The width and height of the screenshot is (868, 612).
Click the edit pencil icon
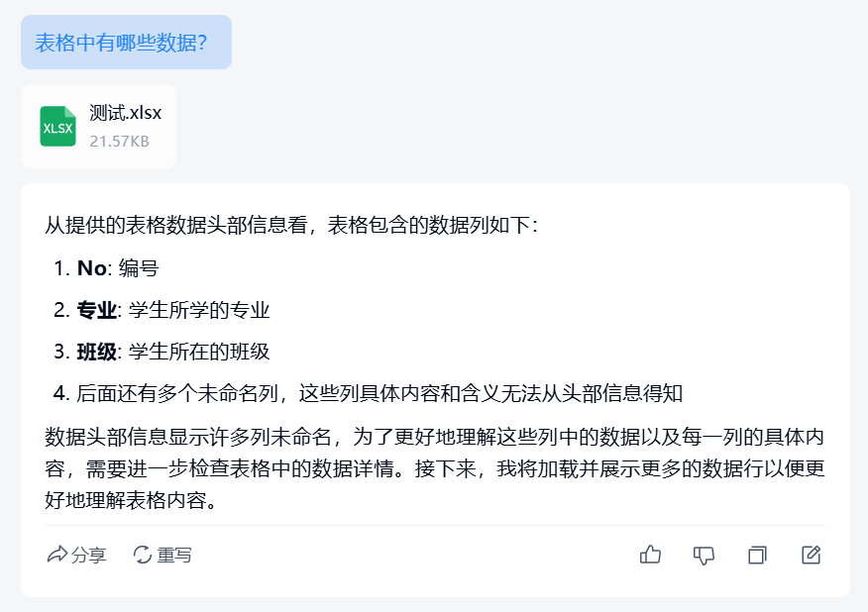(x=811, y=555)
